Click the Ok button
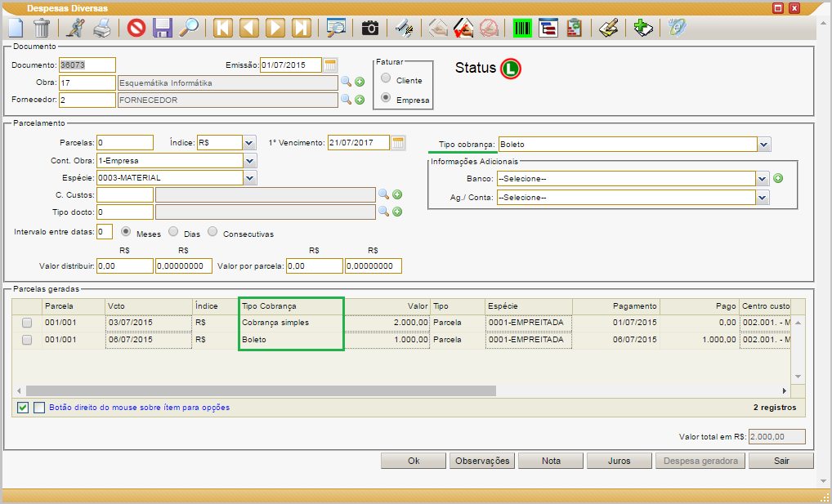This screenshot has width=832, height=504. (x=414, y=461)
